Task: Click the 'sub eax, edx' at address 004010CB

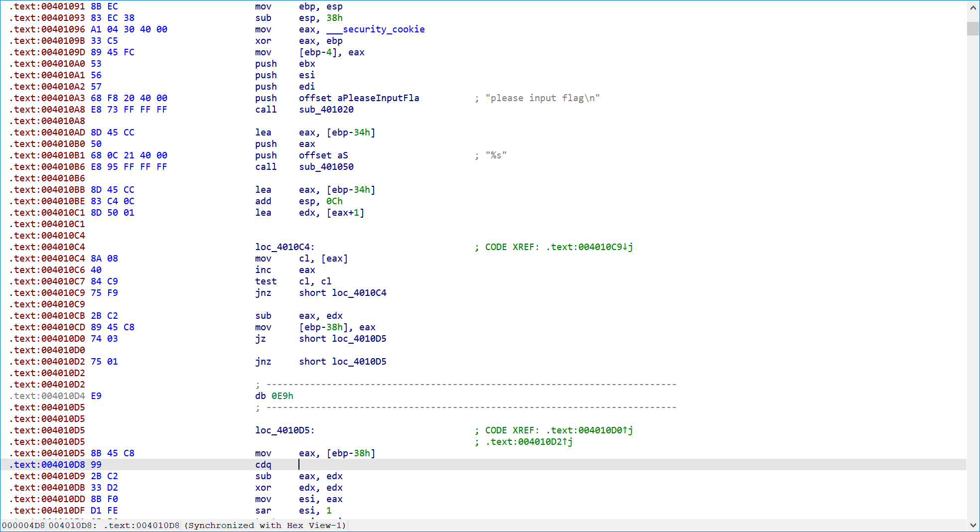Action: (299, 316)
